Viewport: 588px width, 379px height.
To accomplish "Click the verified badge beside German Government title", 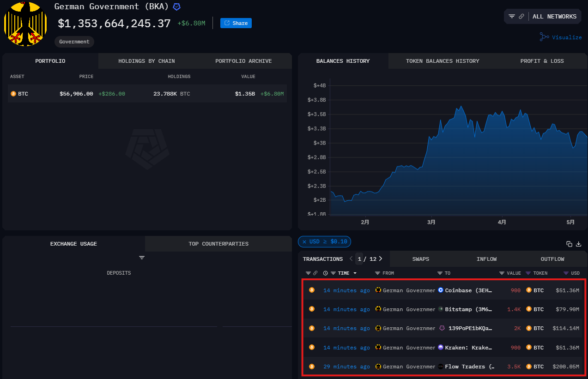I will 176,7.
